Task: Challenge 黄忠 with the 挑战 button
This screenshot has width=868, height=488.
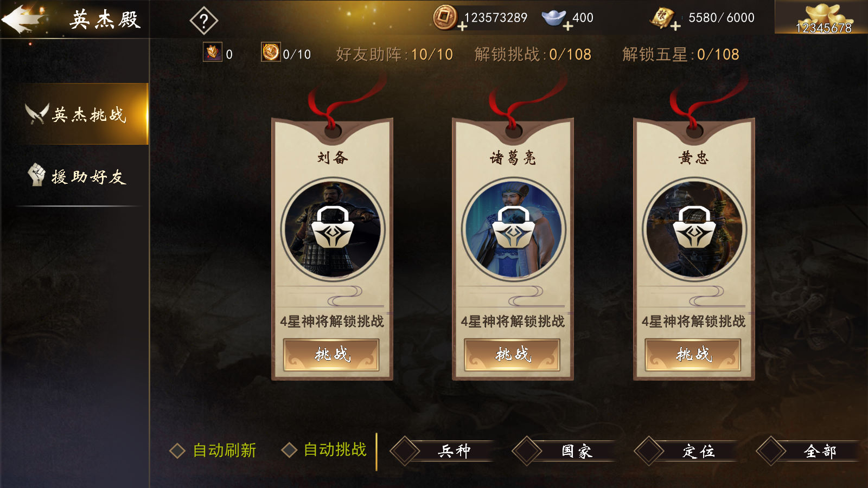Action: pos(693,355)
